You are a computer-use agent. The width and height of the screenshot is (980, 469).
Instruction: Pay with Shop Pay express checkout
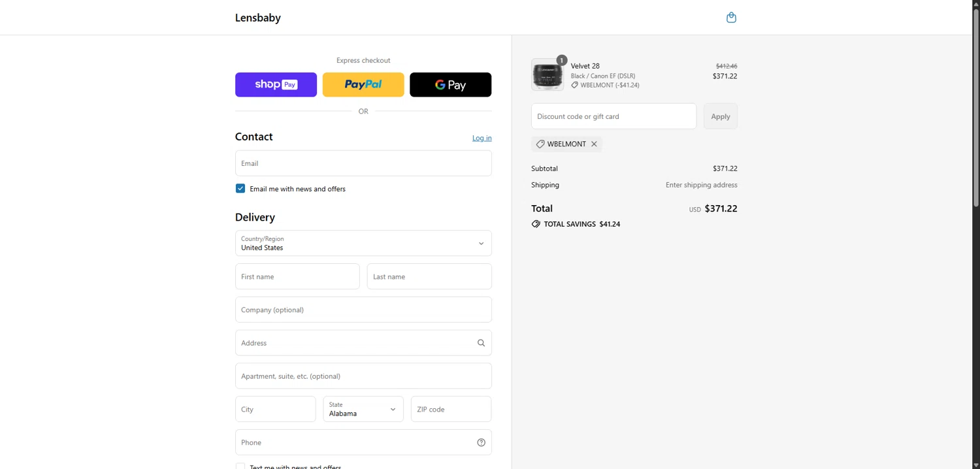[276, 85]
